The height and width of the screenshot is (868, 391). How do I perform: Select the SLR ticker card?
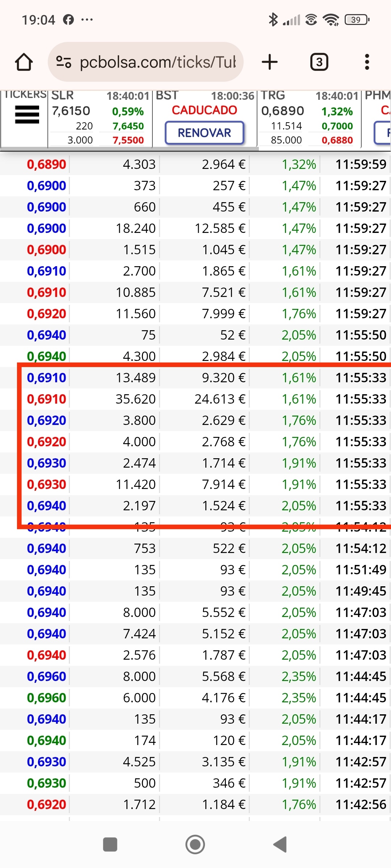coord(100,118)
